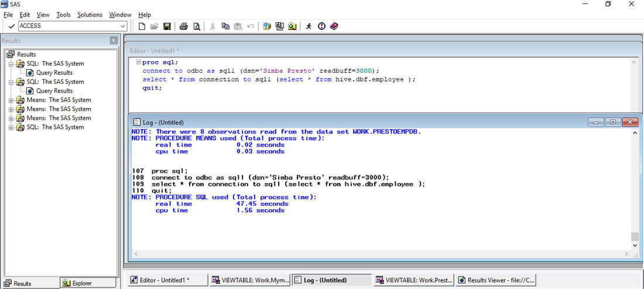Click the New Library toolbar icon
644x289 pixels.
click(x=267, y=26)
